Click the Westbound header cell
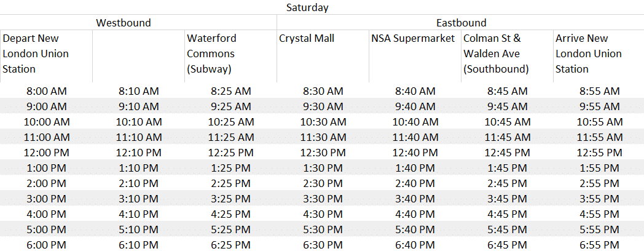This screenshot has height=251, width=644. coord(124,22)
